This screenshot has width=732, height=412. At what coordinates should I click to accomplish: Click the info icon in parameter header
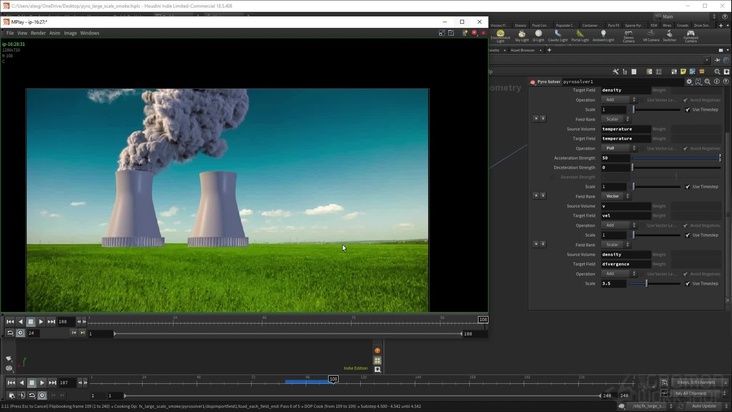pyautogui.click(x=717, y=82)
